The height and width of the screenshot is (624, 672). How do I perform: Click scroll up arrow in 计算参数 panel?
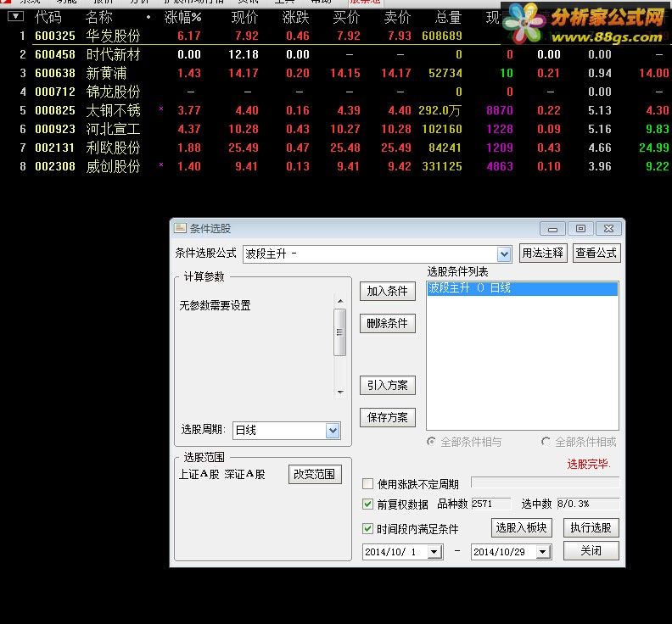click(x=340, y=301)
